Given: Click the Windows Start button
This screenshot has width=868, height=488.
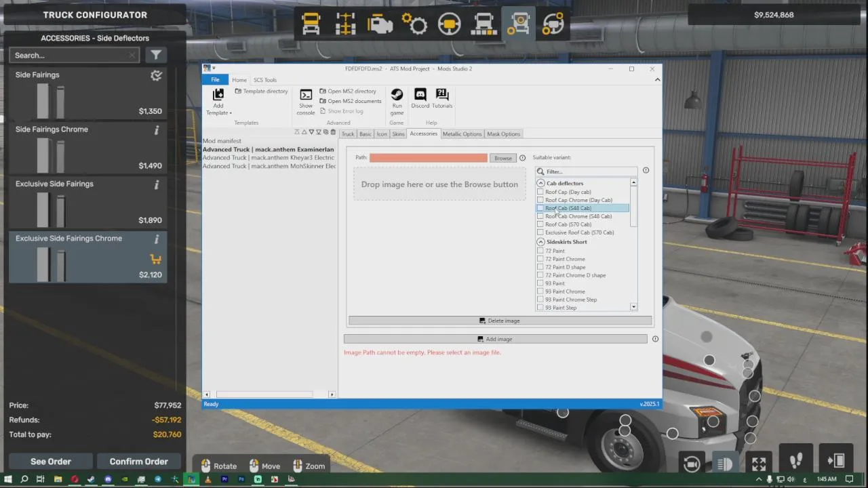Looking at the screenshot, I should pos(7,479).
